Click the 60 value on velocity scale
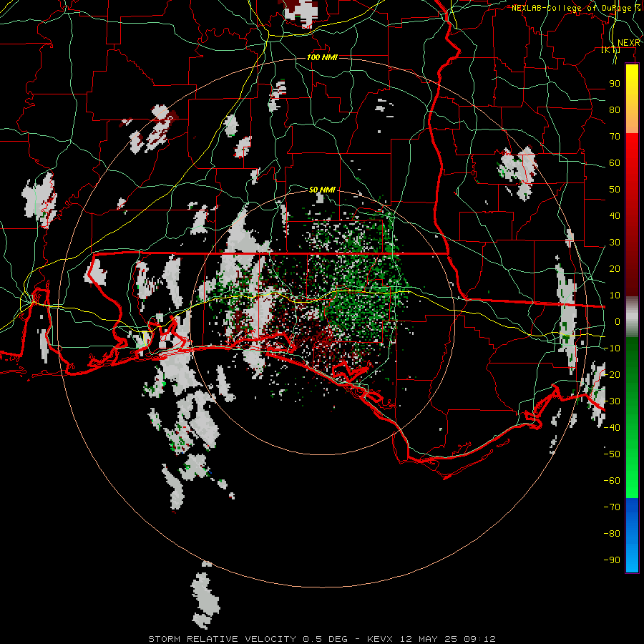644x644 pixels. click(615, 163)
